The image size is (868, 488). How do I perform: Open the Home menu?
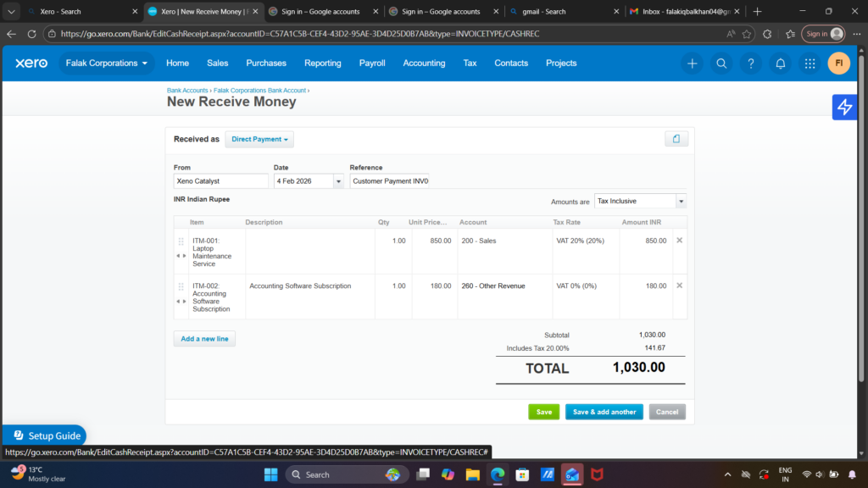tap(177, 63)
